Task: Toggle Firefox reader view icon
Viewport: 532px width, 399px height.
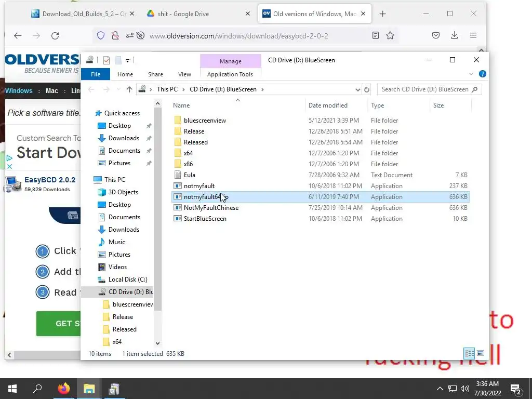Action: coord(375,35)
